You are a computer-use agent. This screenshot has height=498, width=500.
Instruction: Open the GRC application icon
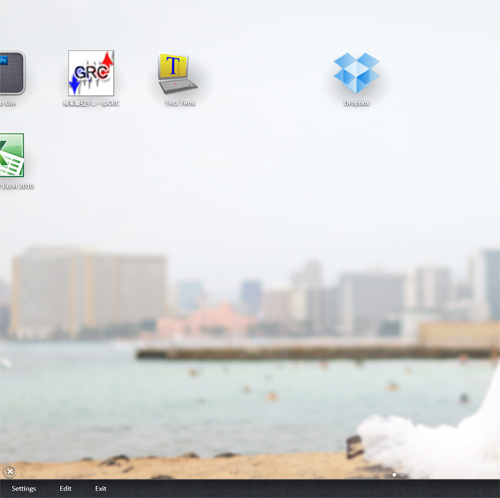pyautogui.click(x=91, y=73)
